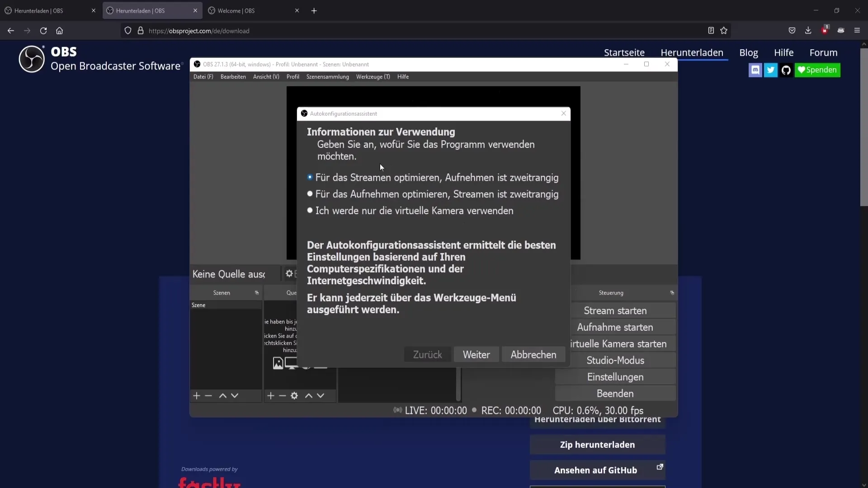
Task: Select the 'Szene' item in scene list
Action: tap(226, 305)
